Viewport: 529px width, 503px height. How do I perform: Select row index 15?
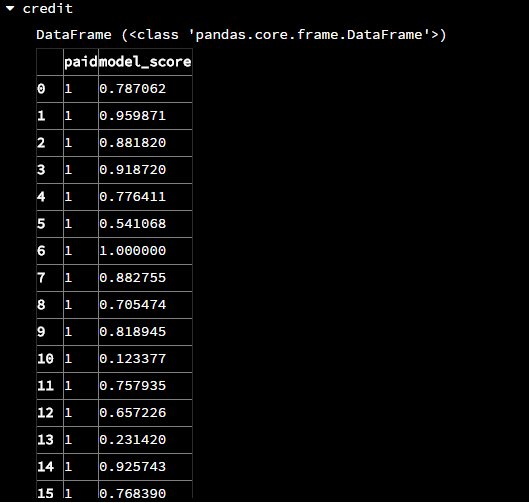(46, 493)
